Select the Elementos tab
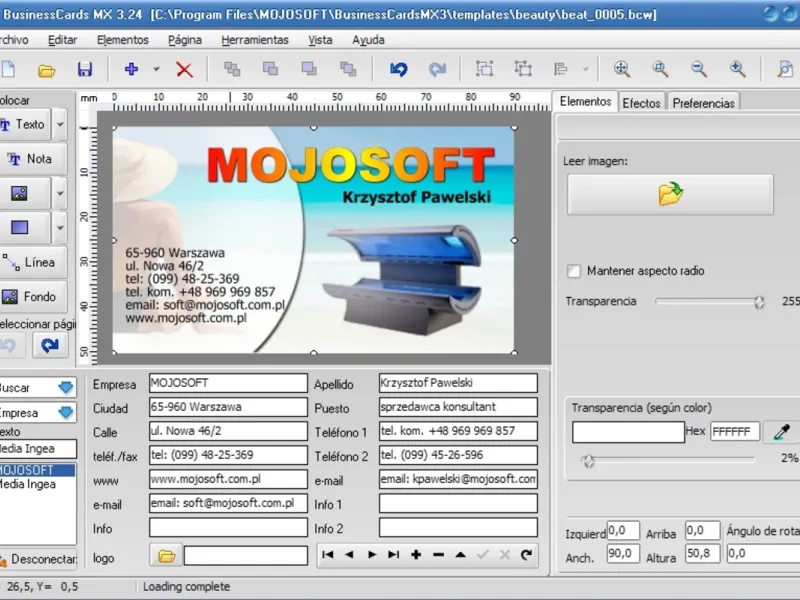The image size is (800, 600). tap(585, 102)
